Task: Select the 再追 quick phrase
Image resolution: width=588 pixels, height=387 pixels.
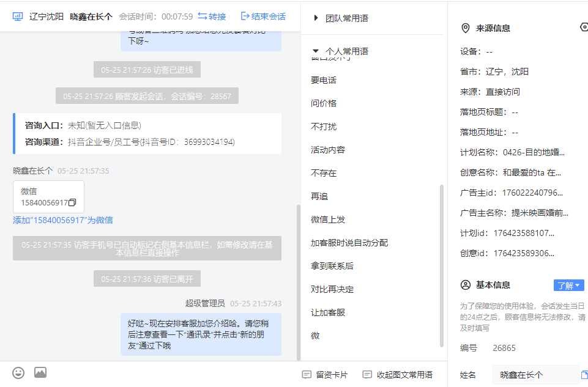Action: click(319, 196)
